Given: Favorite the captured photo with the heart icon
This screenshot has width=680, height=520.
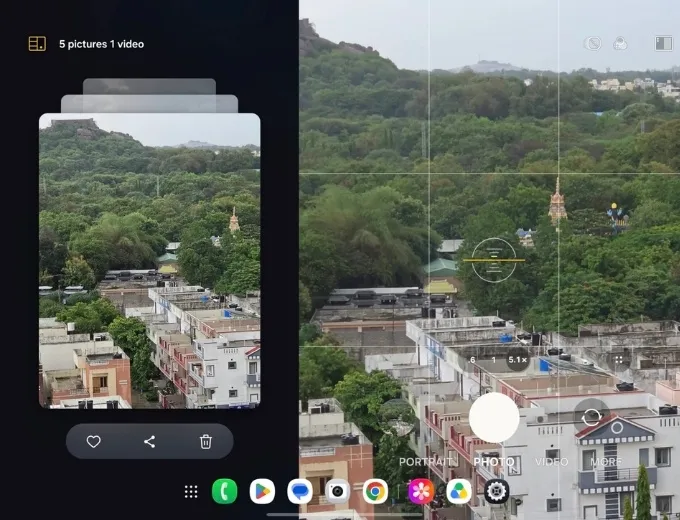Looking at the screenshot, I should coord(94,442).
